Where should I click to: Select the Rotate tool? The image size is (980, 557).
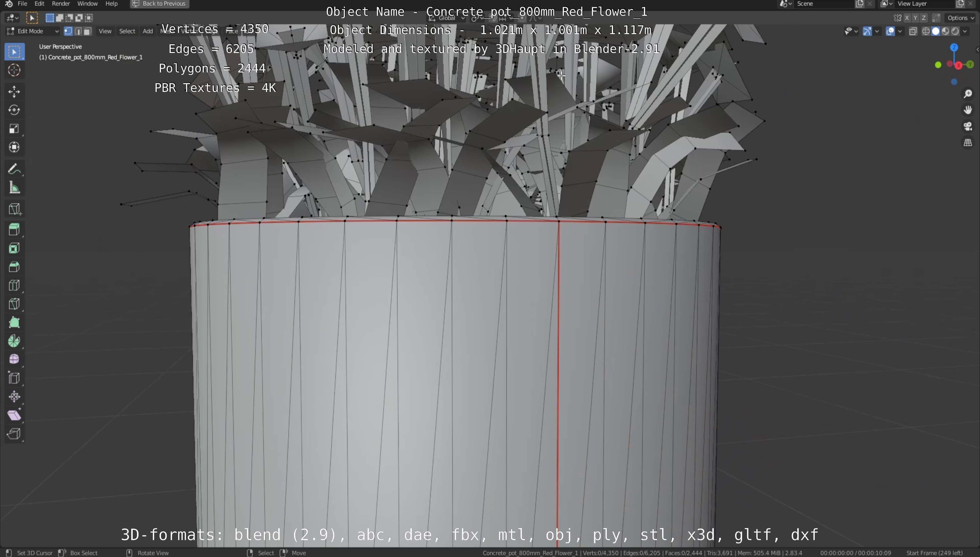click(14, 110)
